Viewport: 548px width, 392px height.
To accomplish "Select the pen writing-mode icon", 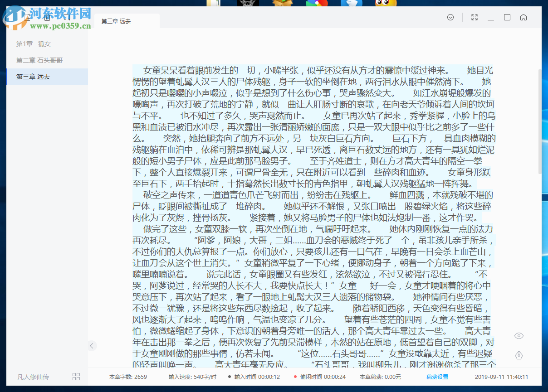I will point(519,355).
